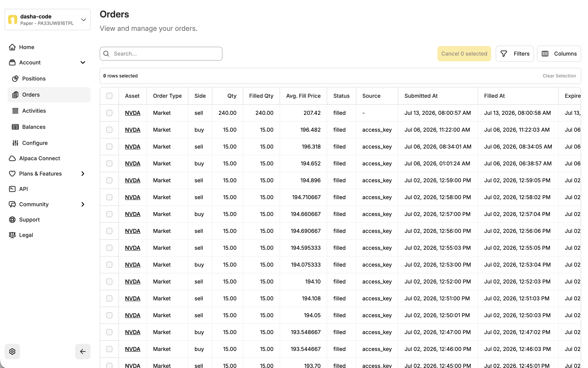Click the Orders clipboard icon
The height and width of the screenshot is (368, 588).
(15, 95)
